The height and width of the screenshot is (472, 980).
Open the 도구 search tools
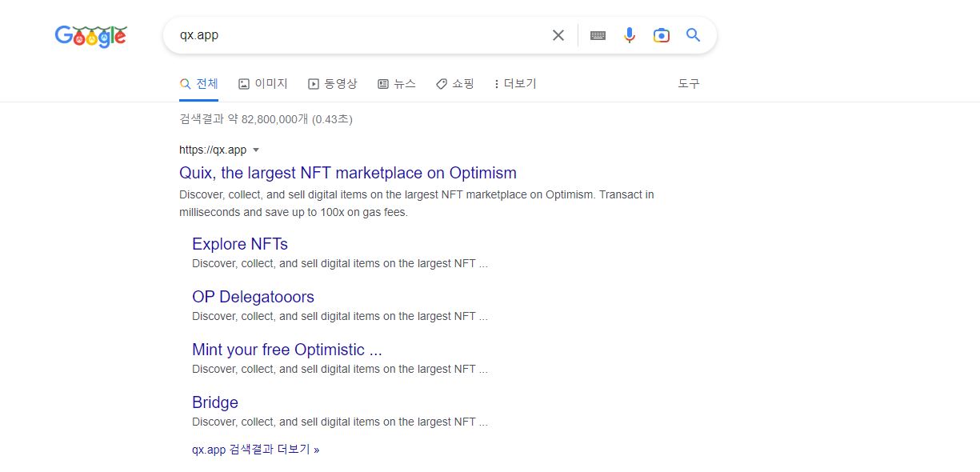pyautogui.click(x=689, y=83)
